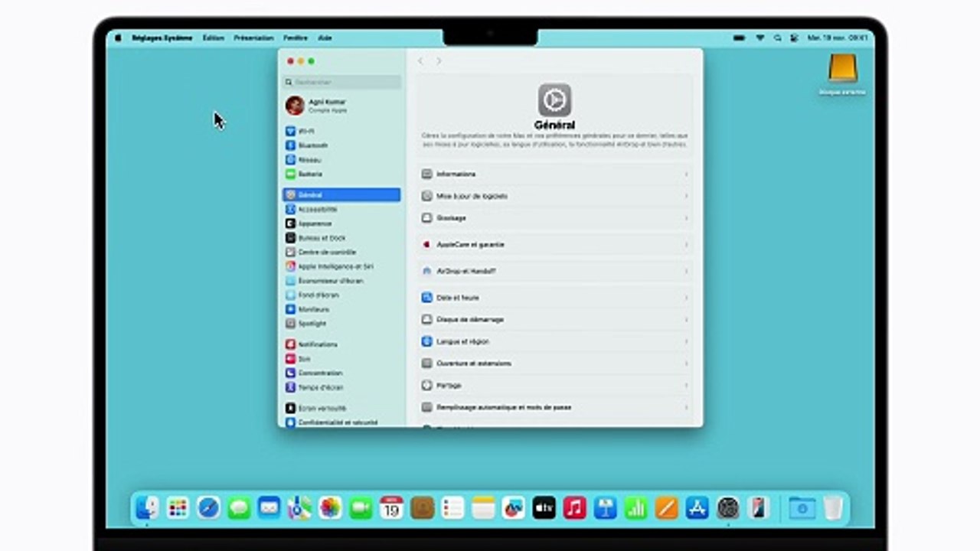Viewport: 980px width, 551px height.
Task: Open the Partage row
Action: coord(555,386)
